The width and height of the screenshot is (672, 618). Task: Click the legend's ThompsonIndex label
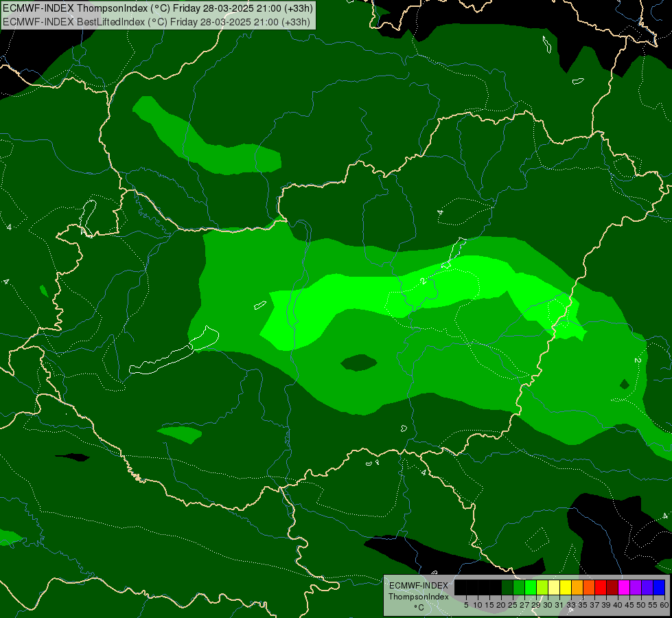click(419, 597)
